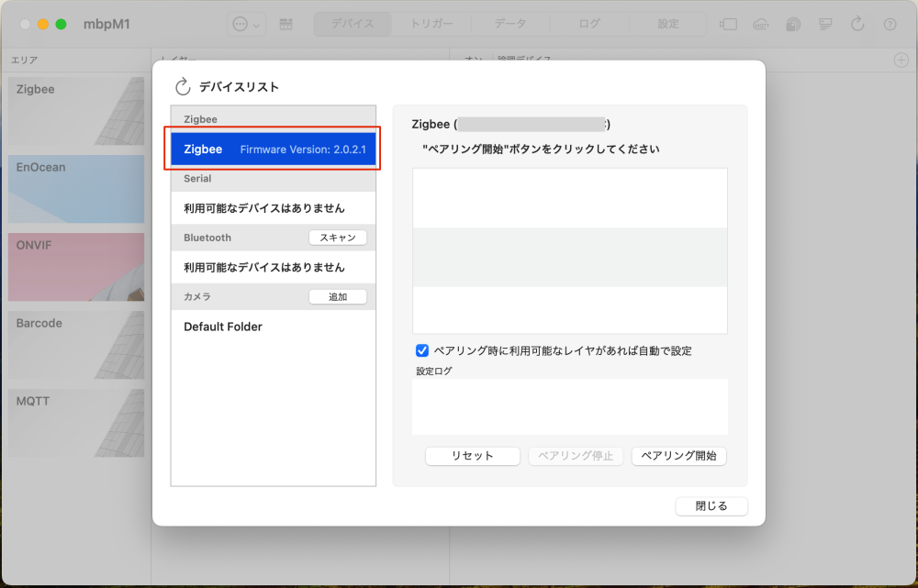This screenshot has height=588, width=918.
Task: Open the ellipsis actions dropdown in toolbar
Action: pos(246,24)
